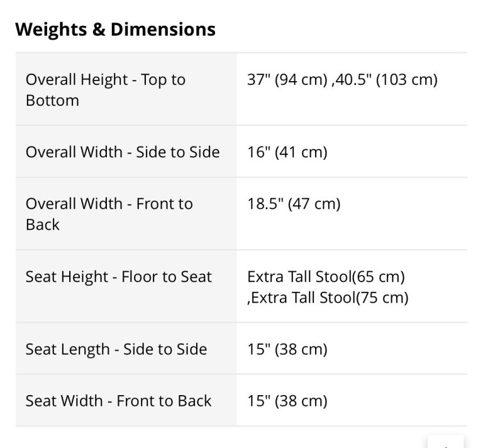Screen dimensions: 483x448
Task: Click the 18.5" (47 cm) depth value
Action: pyautogui.click(x=294, y=204)
